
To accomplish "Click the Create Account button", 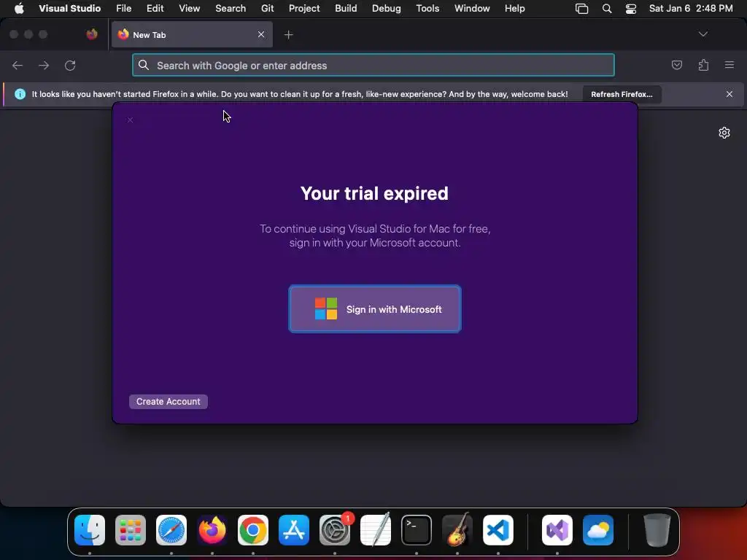I will (169, 402).
